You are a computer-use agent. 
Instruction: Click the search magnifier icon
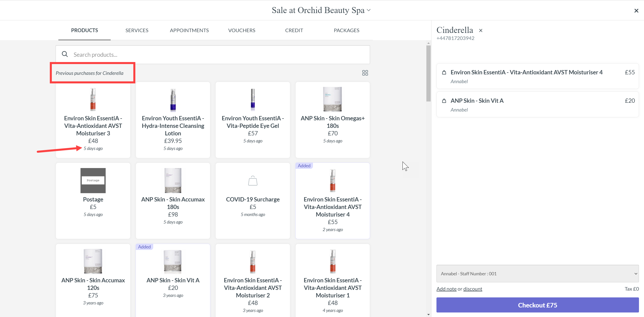(65, 54)
